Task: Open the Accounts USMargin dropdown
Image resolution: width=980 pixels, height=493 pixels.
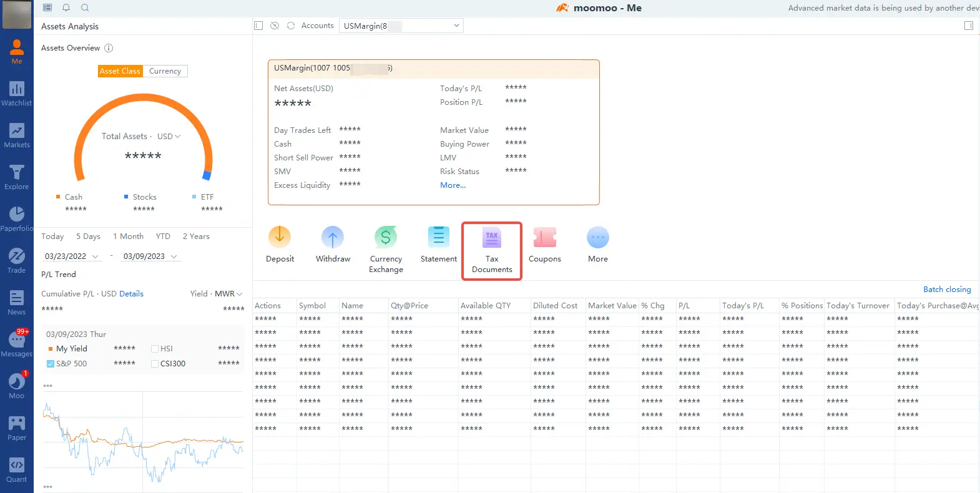Action: [x=401, y=26]
